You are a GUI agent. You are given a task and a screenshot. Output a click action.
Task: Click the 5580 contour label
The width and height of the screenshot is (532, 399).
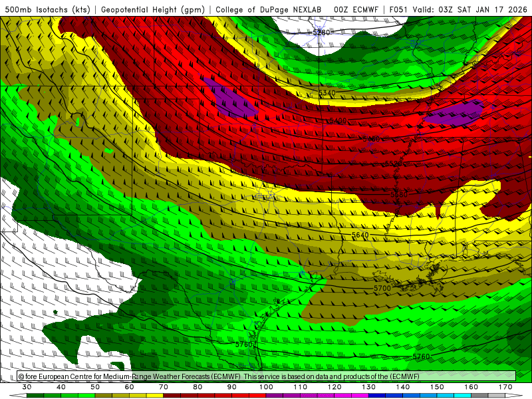click(x=398, y=194)
